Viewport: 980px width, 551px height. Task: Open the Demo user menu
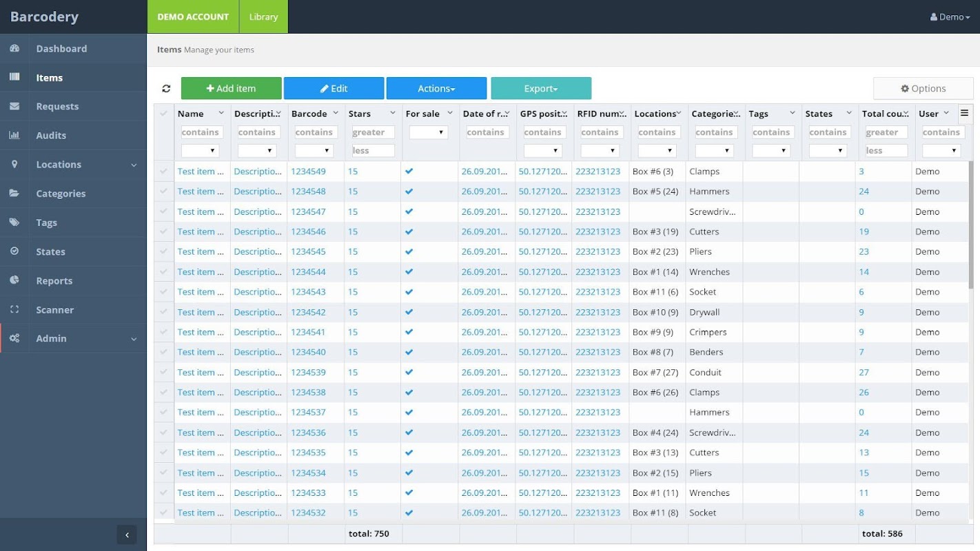(x=950, y=17)
